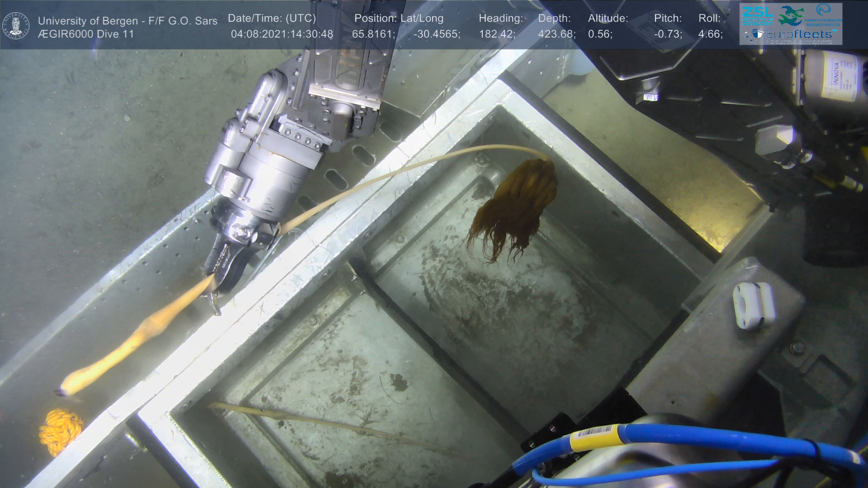Click the Eurofleets+ wordmark
868x488 pixels.
pos(799,34)
